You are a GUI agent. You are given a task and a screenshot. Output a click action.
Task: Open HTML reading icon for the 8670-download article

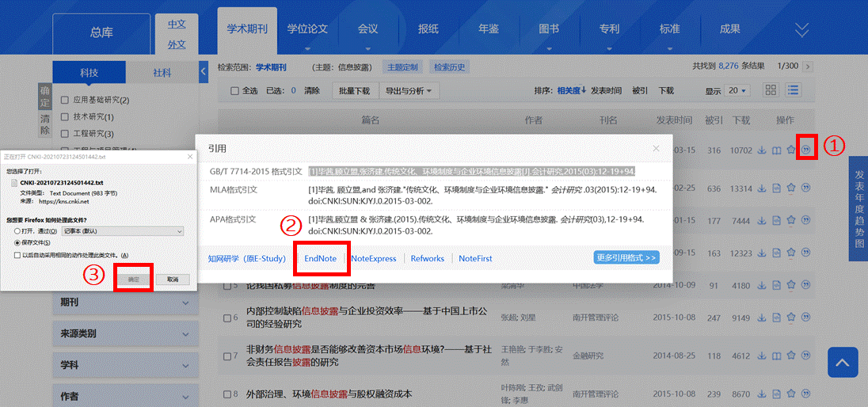pyautogui.click(x=776, y=394)
